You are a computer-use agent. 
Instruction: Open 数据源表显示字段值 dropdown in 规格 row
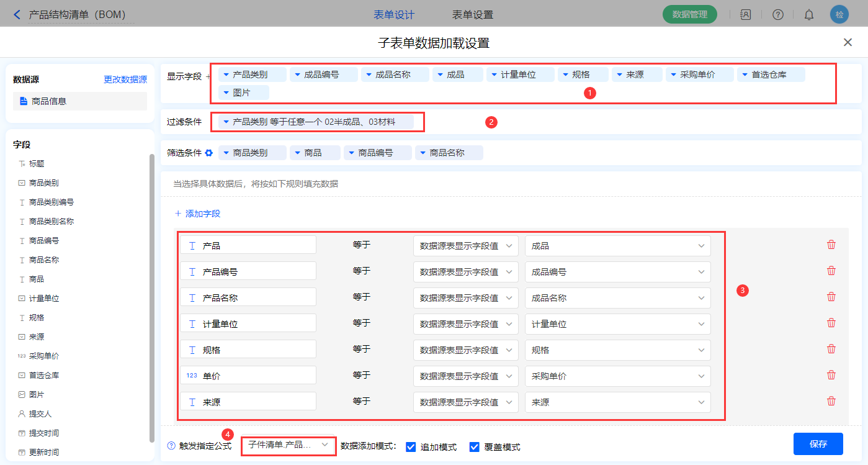coord(465,350)
